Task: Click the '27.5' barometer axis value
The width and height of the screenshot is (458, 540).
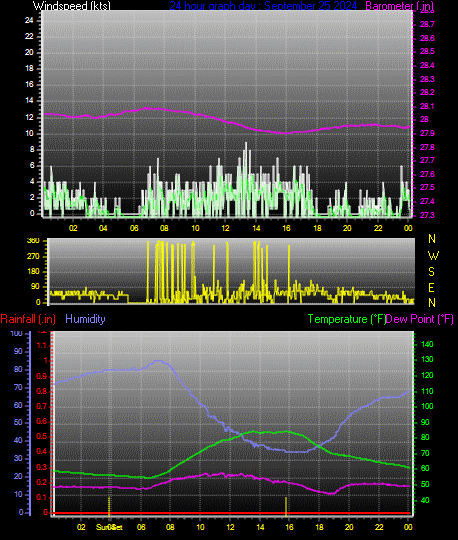Action: pyautogui.click(x=427, y=187)
